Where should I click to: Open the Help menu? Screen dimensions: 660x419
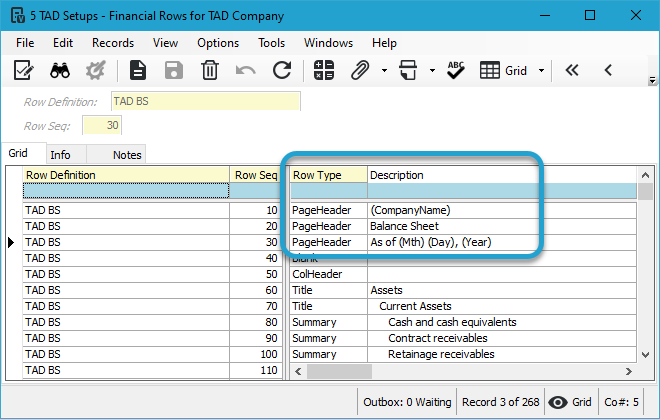384,43
